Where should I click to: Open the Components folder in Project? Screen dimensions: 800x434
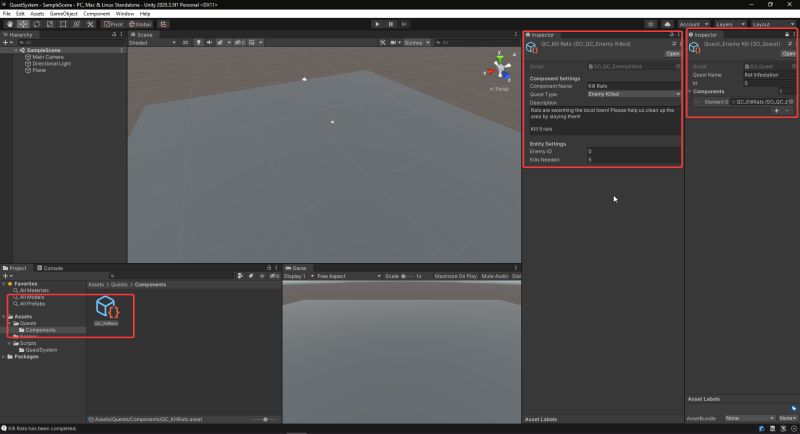pyautogui.click(x=40, y=330)
